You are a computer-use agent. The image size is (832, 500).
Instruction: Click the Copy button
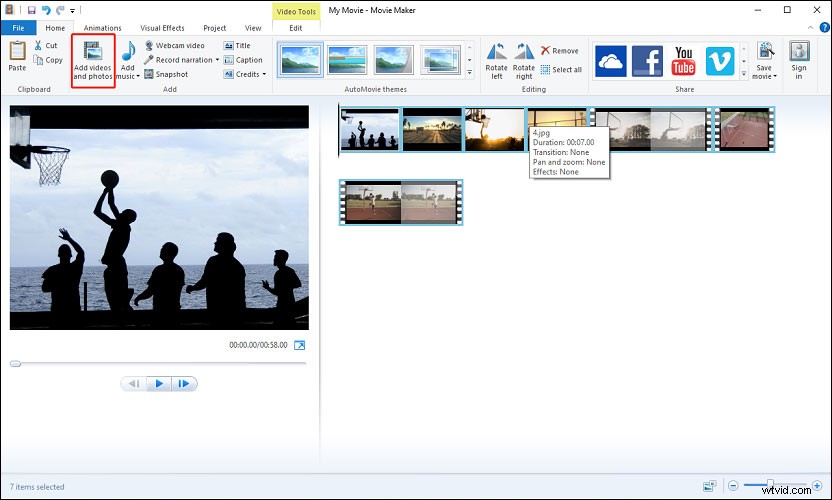coord(48,60)
